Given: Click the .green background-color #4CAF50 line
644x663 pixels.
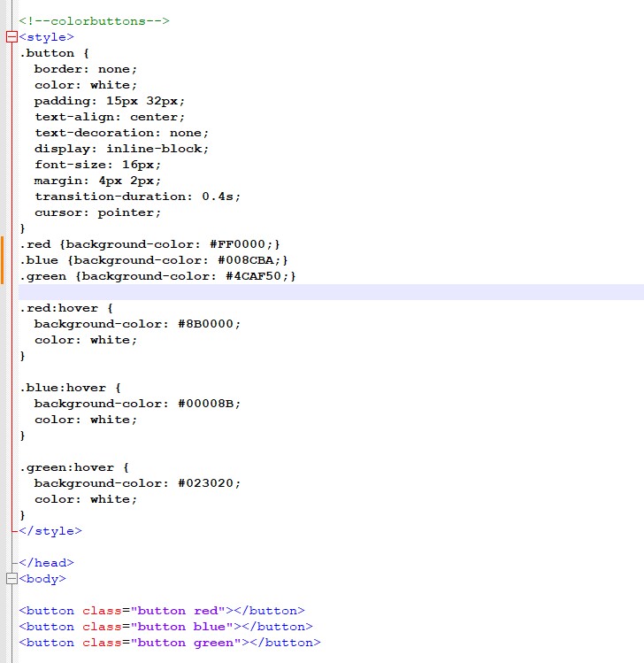Looking at the screenshot, I should point(157,276).
